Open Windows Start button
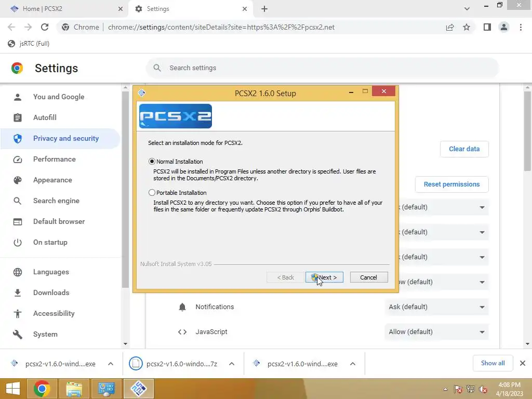The height and width of the screenshot is (399, 532). [x=13, y=389]
